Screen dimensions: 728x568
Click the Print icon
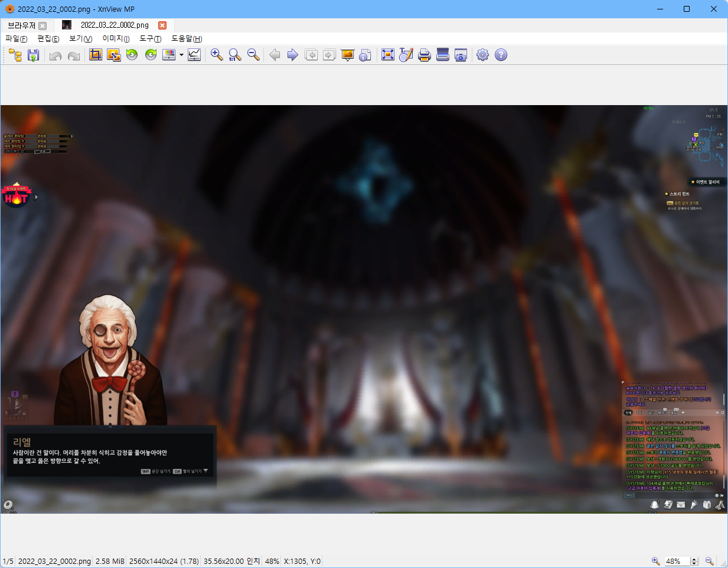425,55
